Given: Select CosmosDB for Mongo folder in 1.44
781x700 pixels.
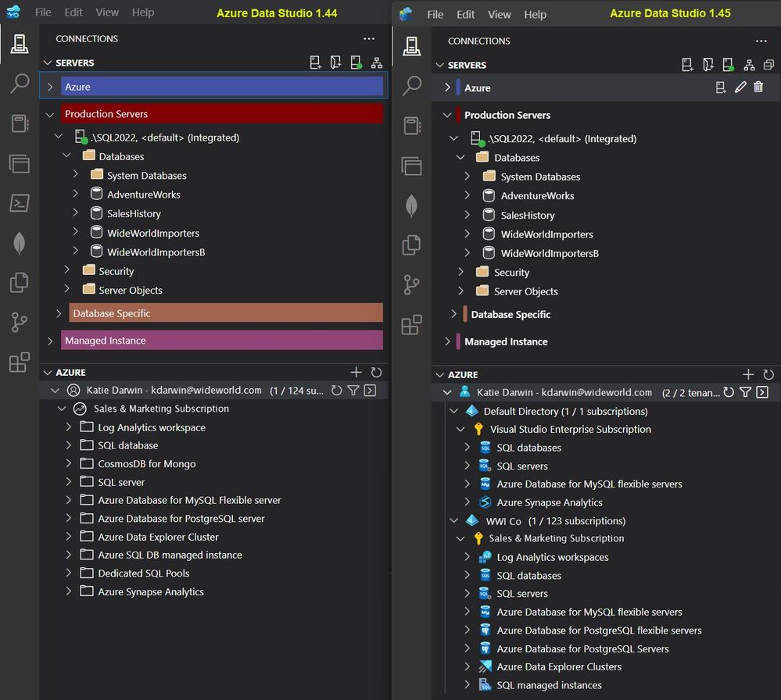Looking at the screenshot, I should [146, 463].
